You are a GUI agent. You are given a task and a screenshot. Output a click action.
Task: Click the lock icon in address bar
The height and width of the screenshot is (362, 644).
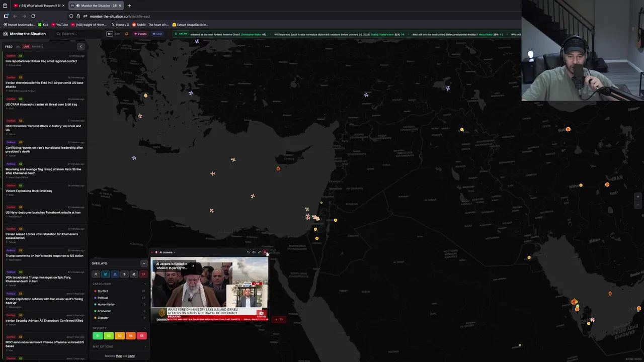(x=78, y=16)
